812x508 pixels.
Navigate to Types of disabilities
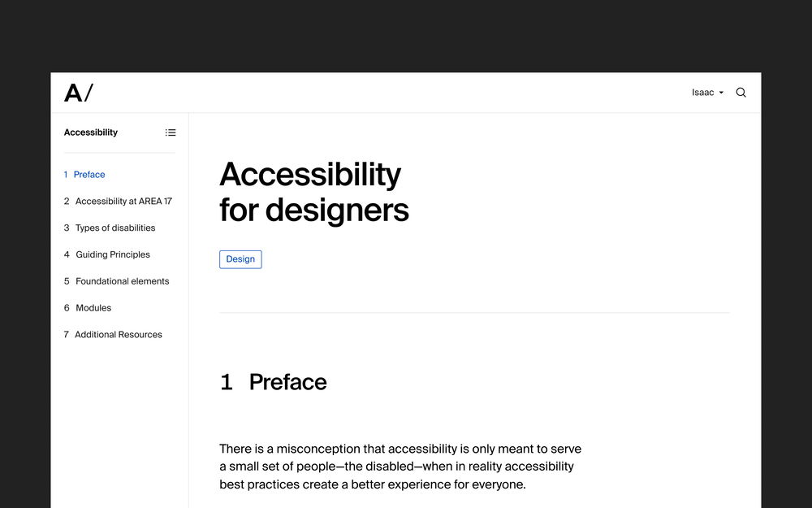(114, 228)
